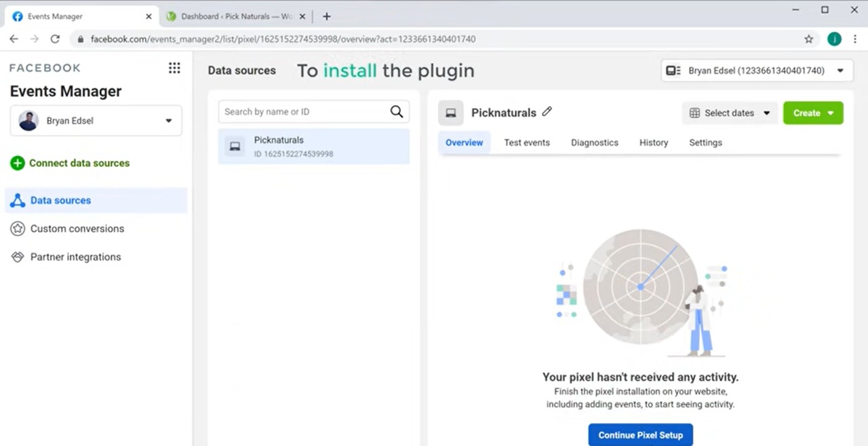The image size is (868, 446).
Task: Click the browser address bar URL
Action: tap(283, 39)
